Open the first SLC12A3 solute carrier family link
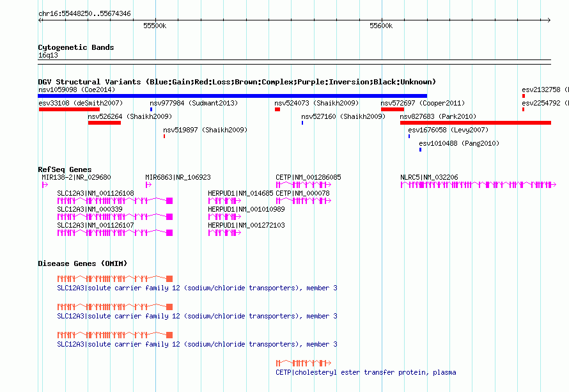The width and height of the screenshot is (569, 392). click(197, 288)
